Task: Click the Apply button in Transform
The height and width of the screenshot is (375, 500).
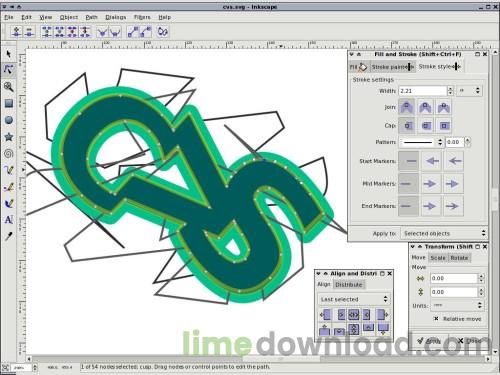Action: (x=429, y=341)
